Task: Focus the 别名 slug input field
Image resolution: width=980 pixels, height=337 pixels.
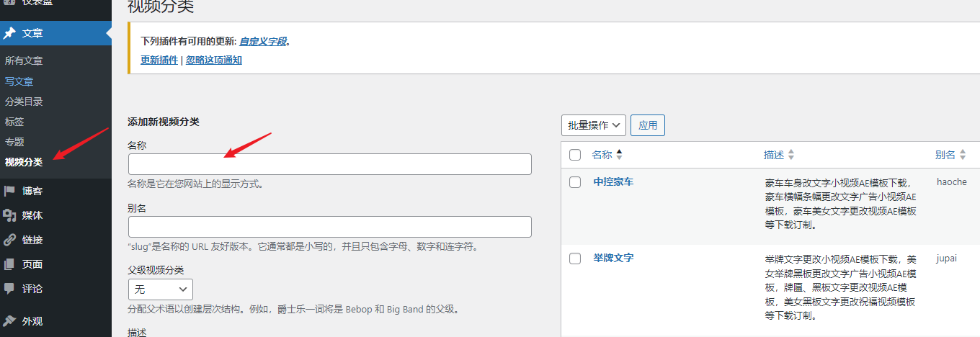Action: click(x=329, y=227)
